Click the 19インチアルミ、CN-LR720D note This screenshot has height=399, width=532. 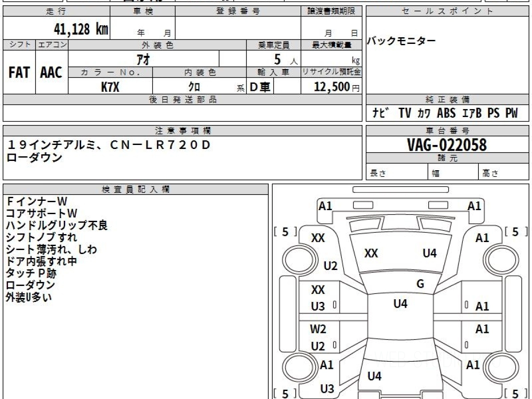tap(110, 145)
